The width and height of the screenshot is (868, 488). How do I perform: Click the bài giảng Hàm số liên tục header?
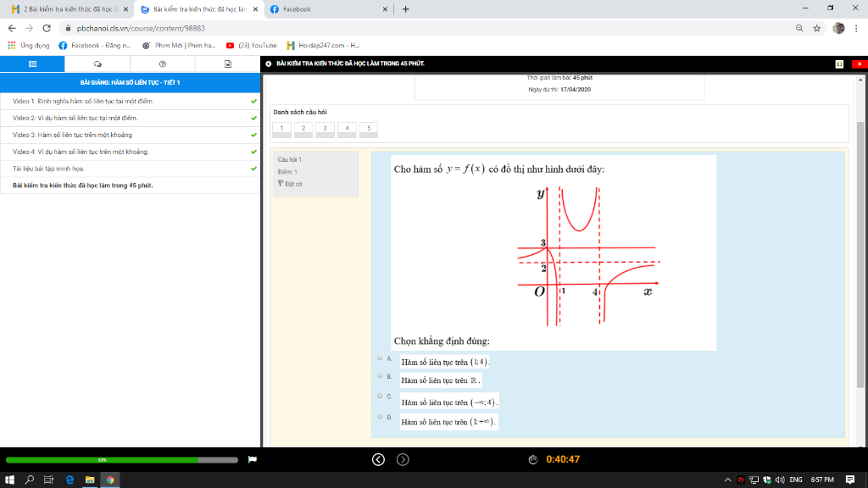coord(130,82)
